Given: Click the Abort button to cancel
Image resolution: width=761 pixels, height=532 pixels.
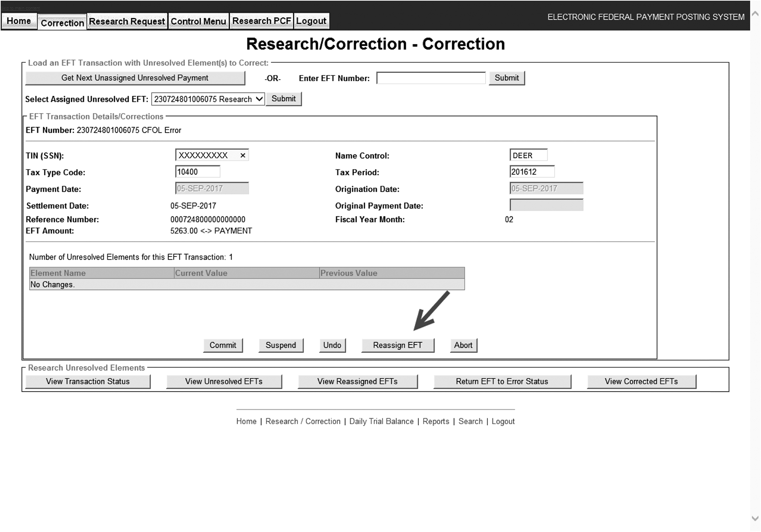Looking at the screenshot, I should (463, 345).
